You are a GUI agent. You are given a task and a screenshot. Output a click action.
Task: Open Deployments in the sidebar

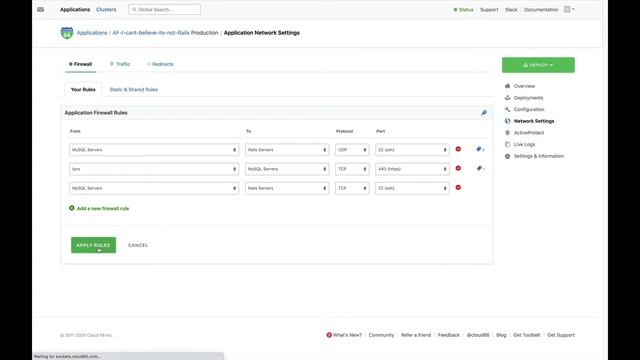pos(528,98)
